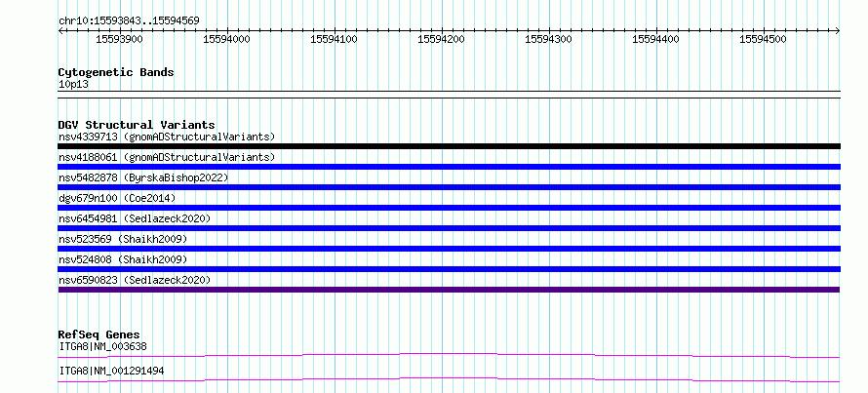The image size is (868, 393).
Task: Click the nsv524808 Shaikh2009 variant bar
Action: [449, 269]
